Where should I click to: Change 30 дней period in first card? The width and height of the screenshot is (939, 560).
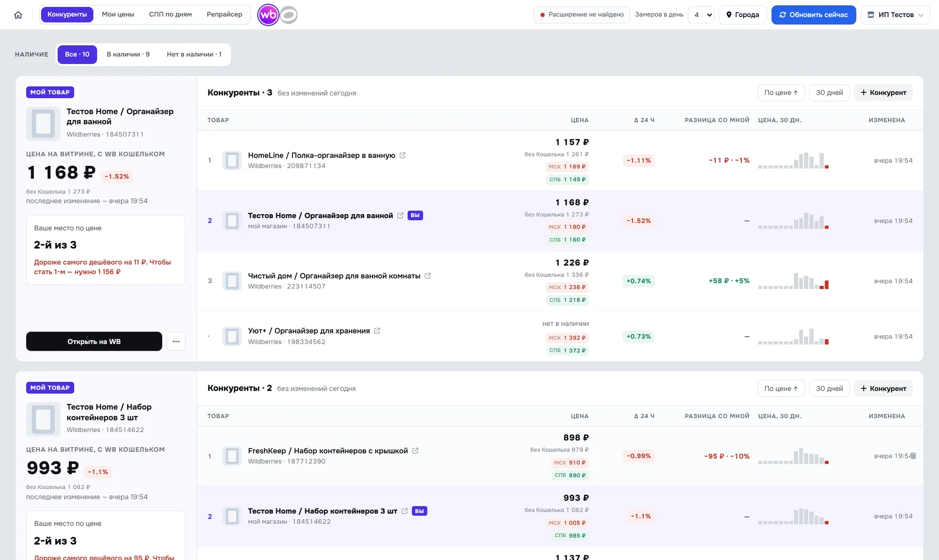point(829,92)
